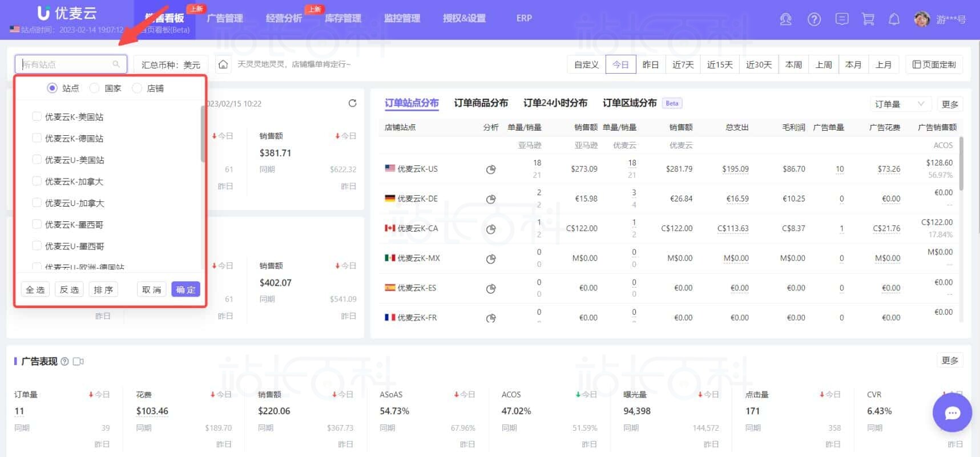Image resolution: width=980 pixels, height=457 pixels.
Task: Open analysis pie icon for 优麦云K-US
Action: [x=491, y=169]
